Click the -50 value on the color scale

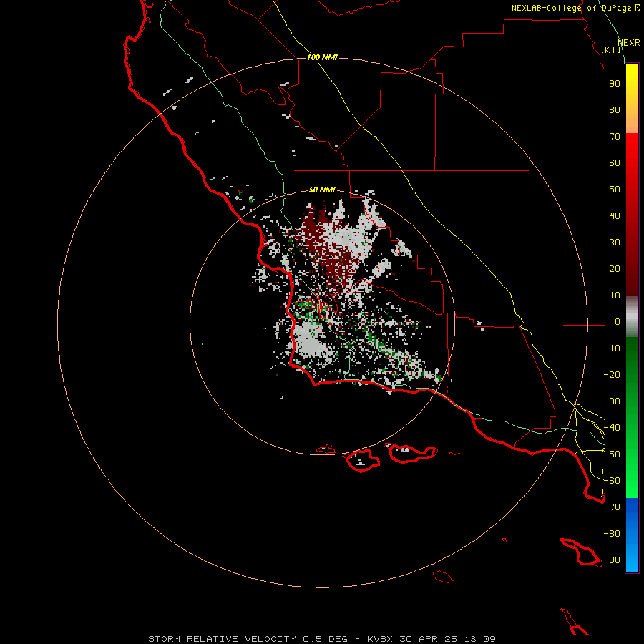[612, 454]
